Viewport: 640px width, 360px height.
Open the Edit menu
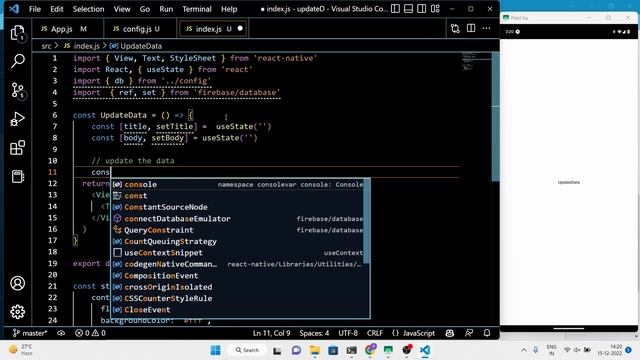(57, 9)
